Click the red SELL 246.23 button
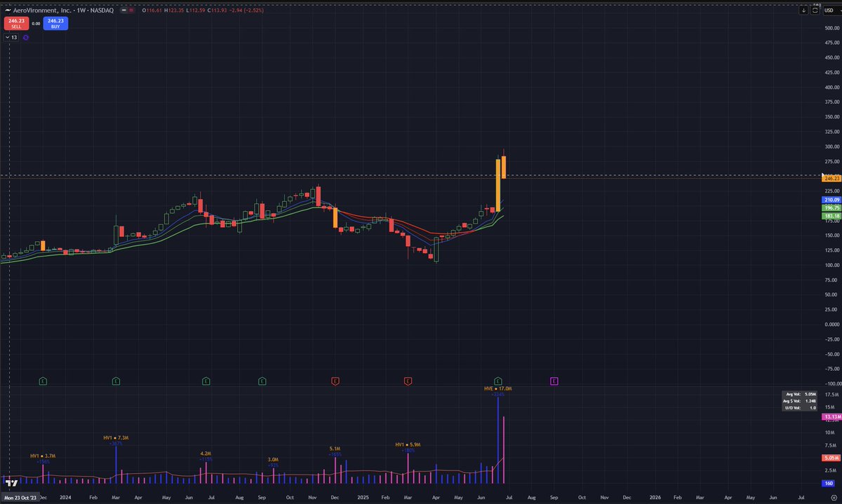 point(16,23)
